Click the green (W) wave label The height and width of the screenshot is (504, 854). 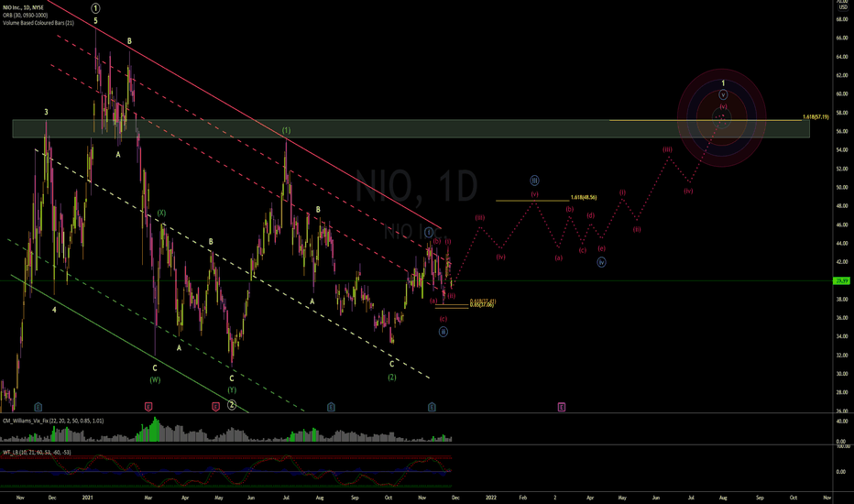tap(155, 379)
